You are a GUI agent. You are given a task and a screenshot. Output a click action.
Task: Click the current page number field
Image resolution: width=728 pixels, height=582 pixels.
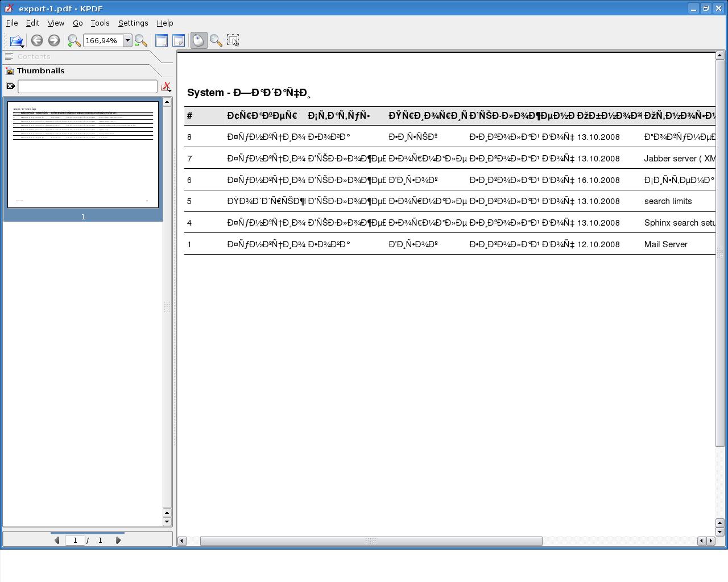coord(75,540)
